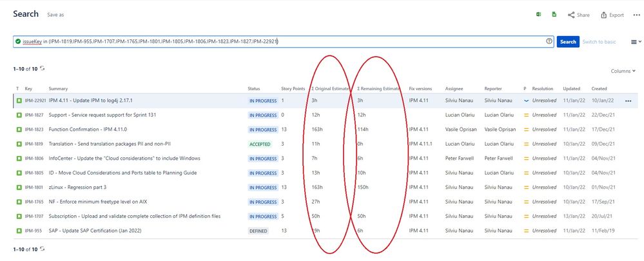The width and height of the screenshot is (644, 261).
Task: Sort by the Resolution column header
Action: 543,89
